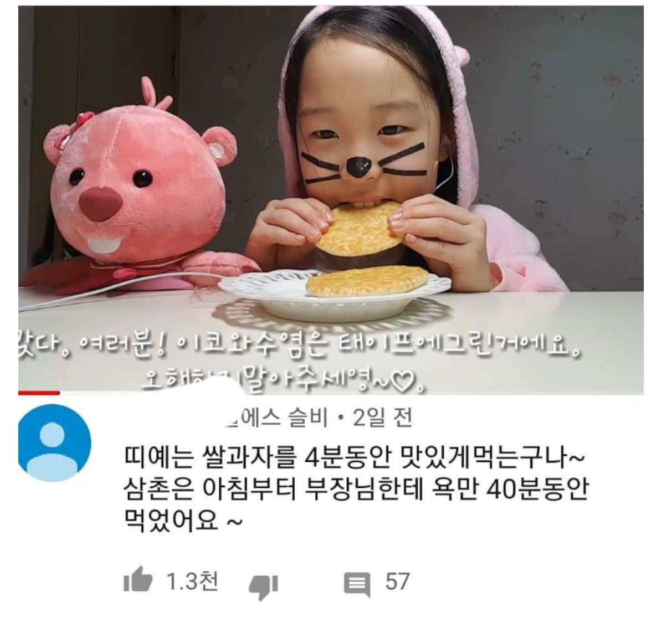Viewport: 656px width, 644px height.
Task: Click the gray wall area of video
Action: (556, 146)
